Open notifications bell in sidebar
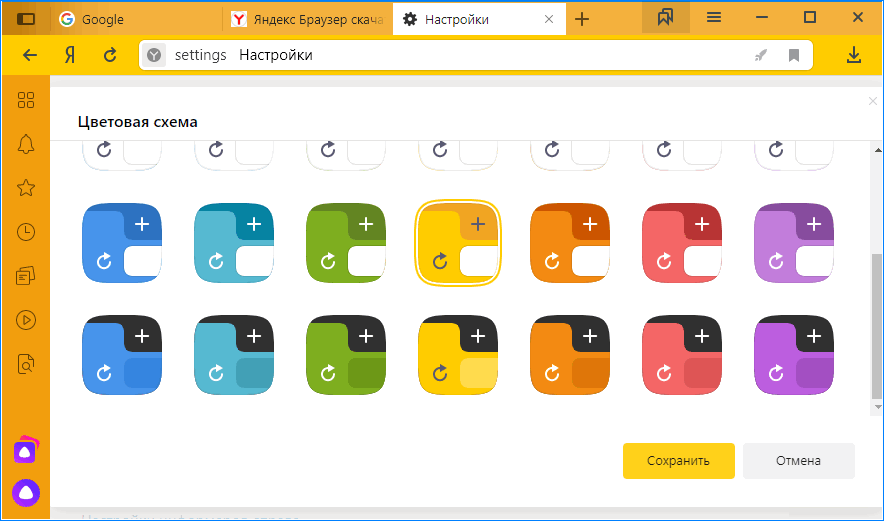884x521 pixels. 26,144
